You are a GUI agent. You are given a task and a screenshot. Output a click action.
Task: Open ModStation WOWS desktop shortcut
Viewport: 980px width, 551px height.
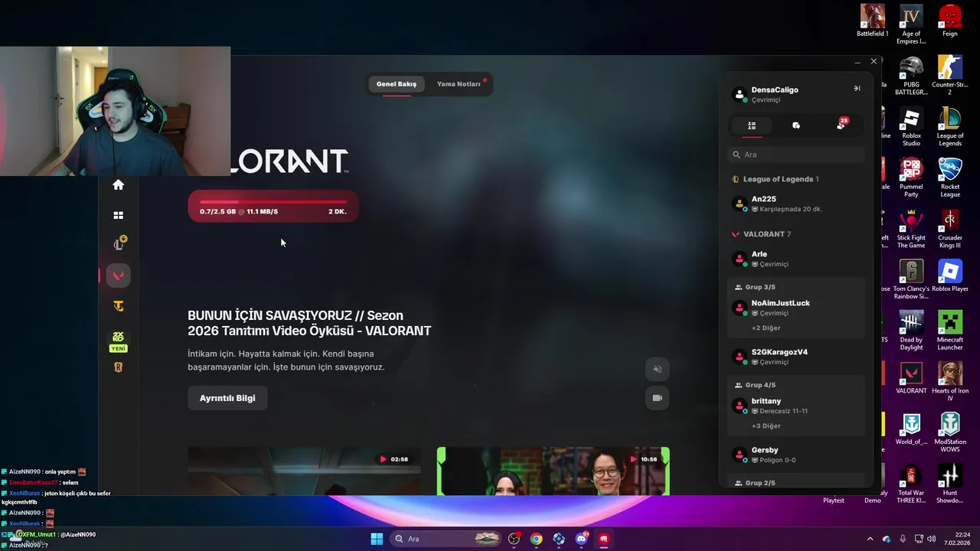click(x=950, y=433)
